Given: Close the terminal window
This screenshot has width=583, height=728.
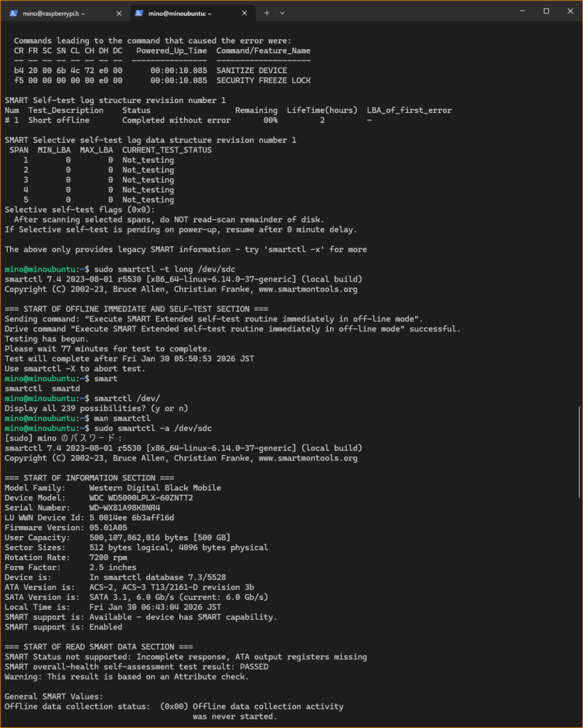Looking at the screenshot, I should [567, 11].
